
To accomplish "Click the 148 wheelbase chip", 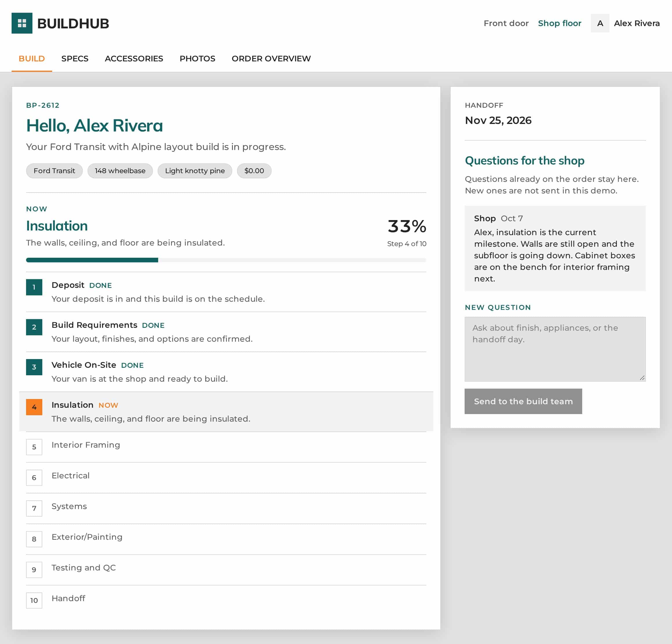I will pos(120,171).
